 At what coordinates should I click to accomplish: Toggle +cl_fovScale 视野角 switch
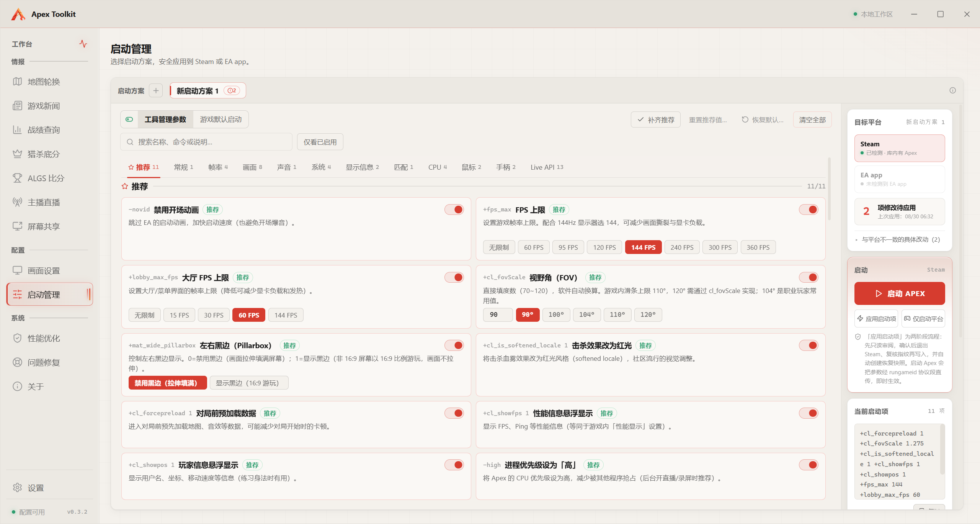[808, 277]
